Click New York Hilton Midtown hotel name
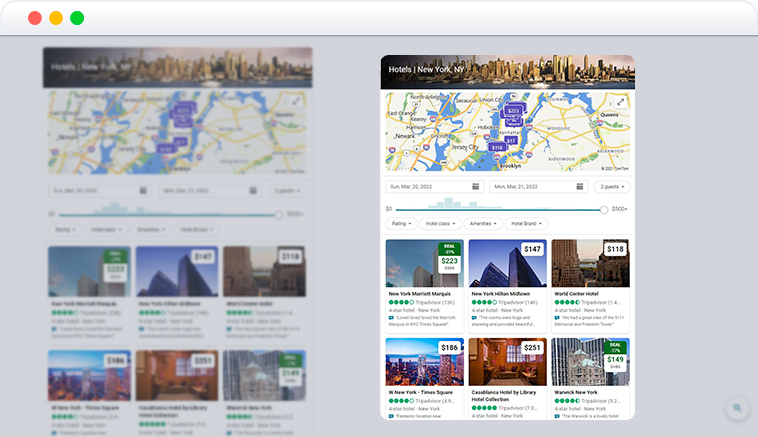This screenshot has height=437, width=758. click(501, 294)
